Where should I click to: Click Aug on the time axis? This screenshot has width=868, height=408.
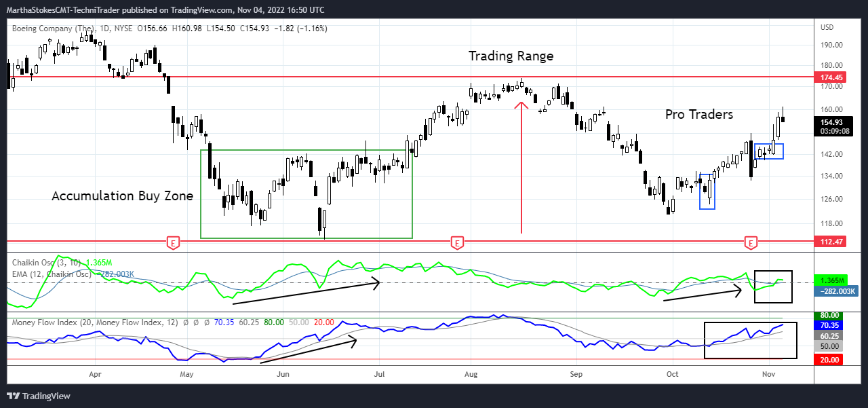point(471,374)
